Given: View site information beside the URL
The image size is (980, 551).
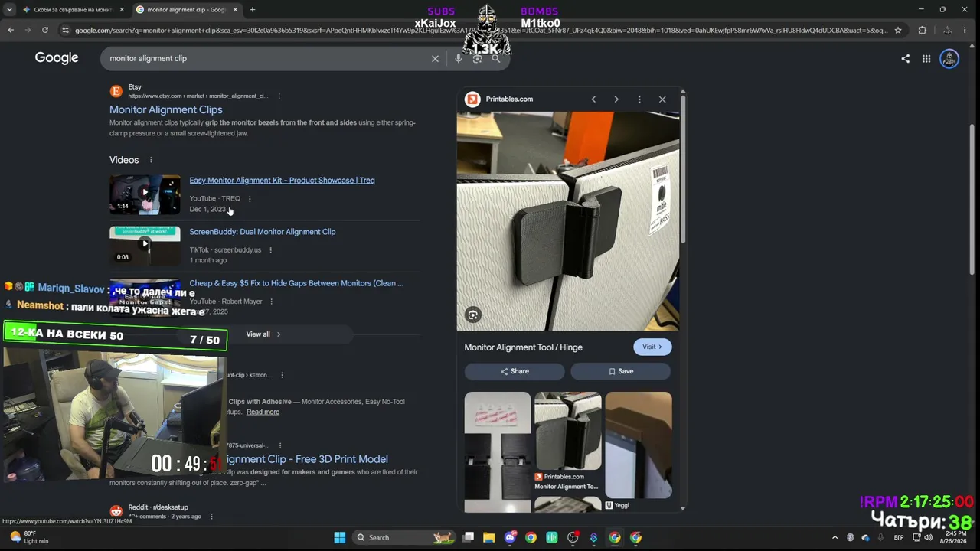Looking at the screenshot, I should (x=66, y=30).
